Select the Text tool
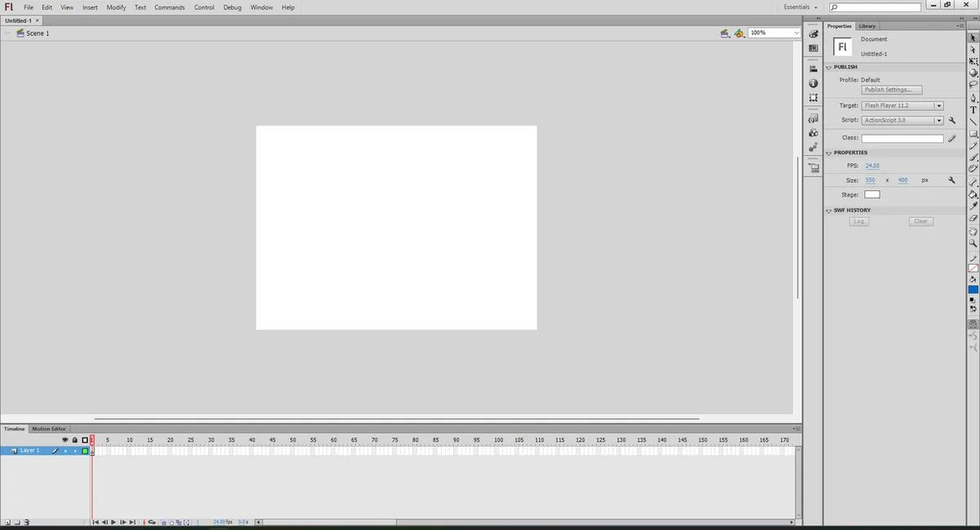Image resolution: width=980 pixels, height=530 pixels. click(973, 109)
